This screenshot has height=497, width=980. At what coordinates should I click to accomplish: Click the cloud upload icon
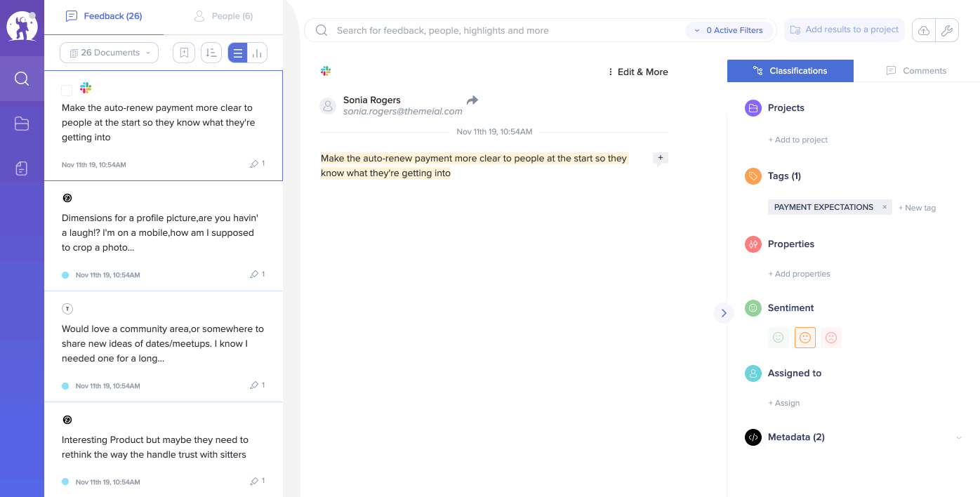point(924,30)
